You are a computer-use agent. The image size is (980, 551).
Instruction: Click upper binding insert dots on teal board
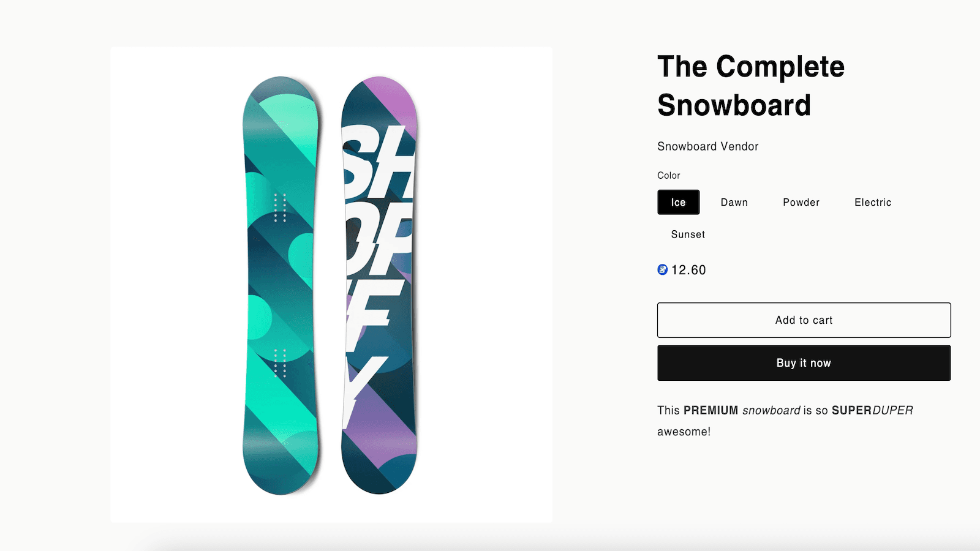280,208
